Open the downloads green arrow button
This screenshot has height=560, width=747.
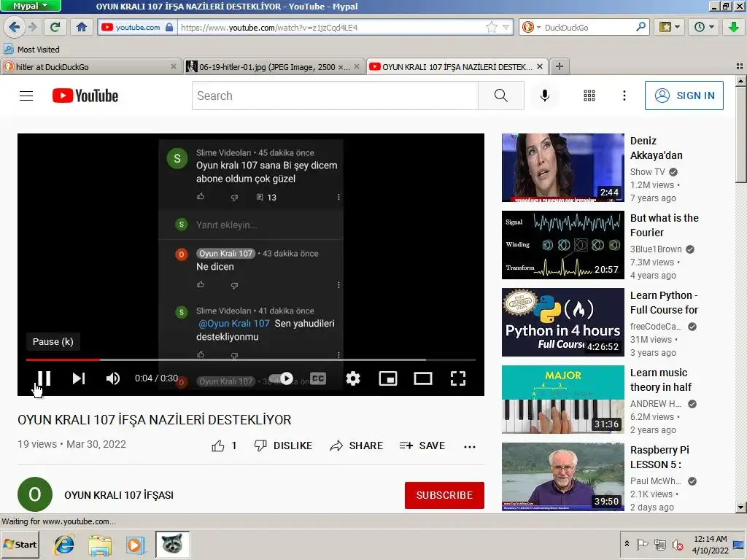click(x=734, y=27)
